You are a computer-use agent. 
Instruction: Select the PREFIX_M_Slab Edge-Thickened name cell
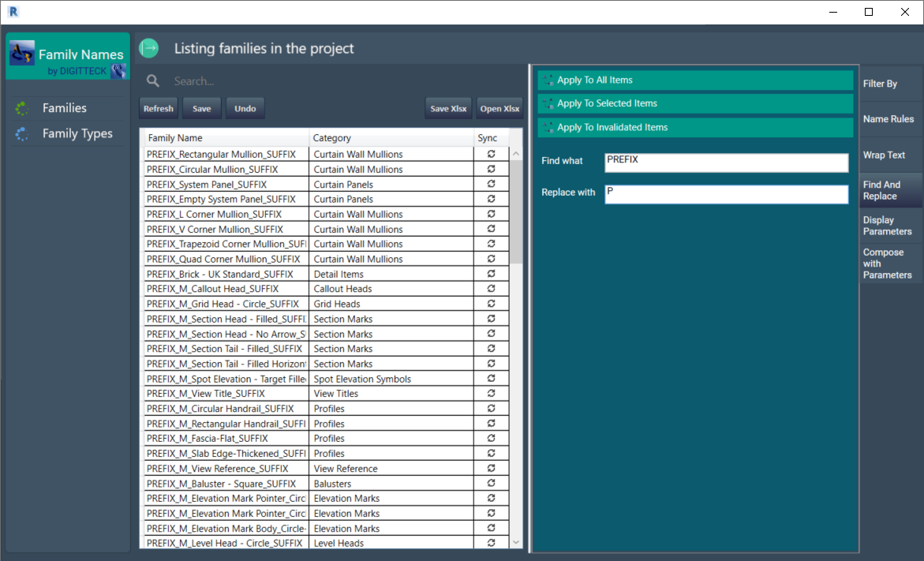point(226,453)
